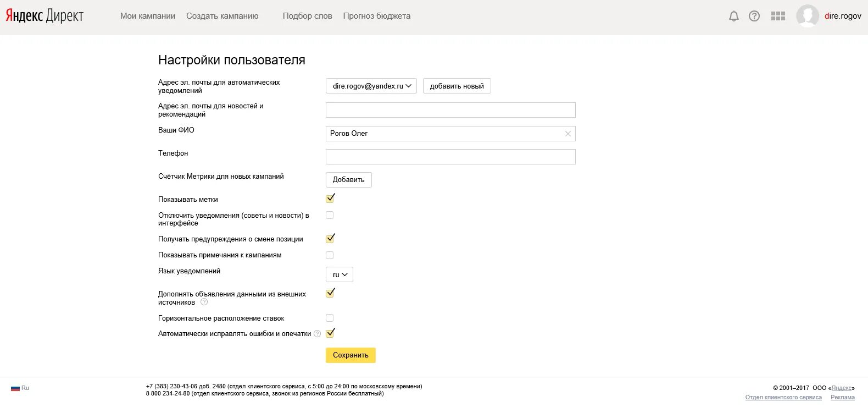Click the Яндекс Директ logo

[44, 16]
